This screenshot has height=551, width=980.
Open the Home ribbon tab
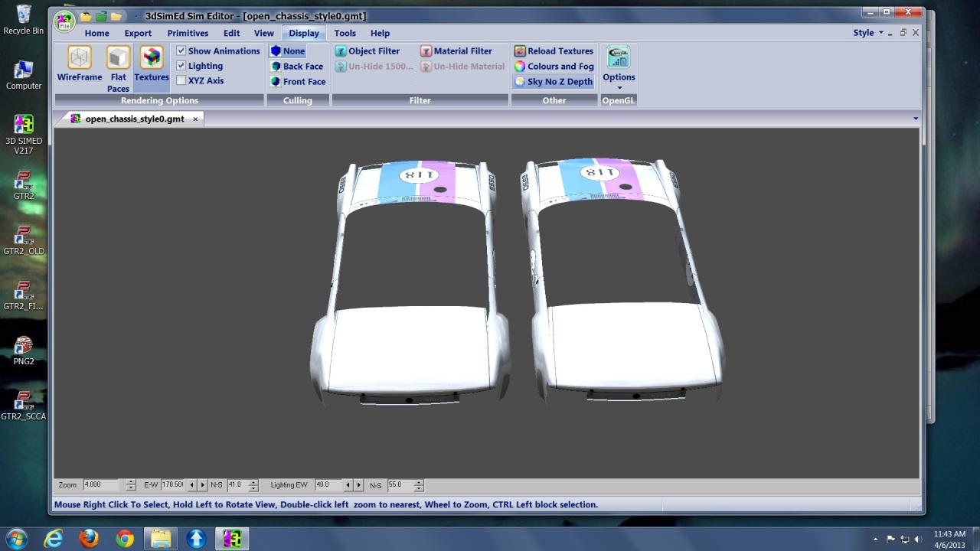coord(96,33)
